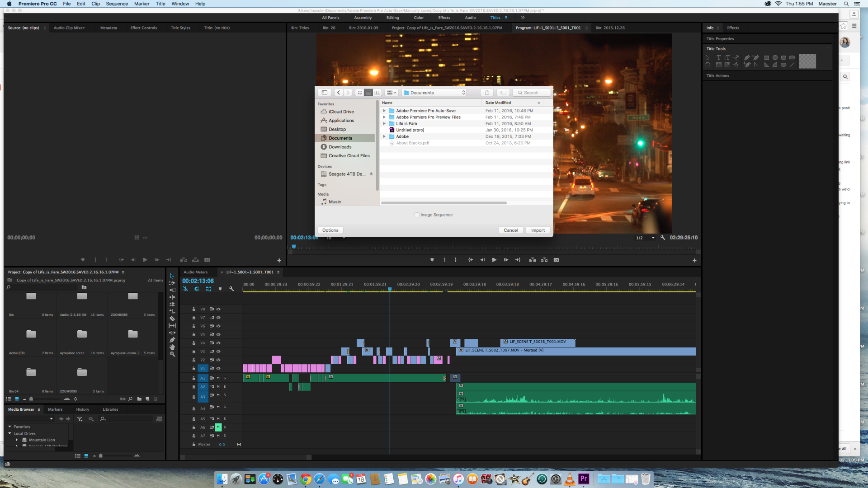Expand the Adobe Premiere Pro Auto-Save folder

(385, 110)
